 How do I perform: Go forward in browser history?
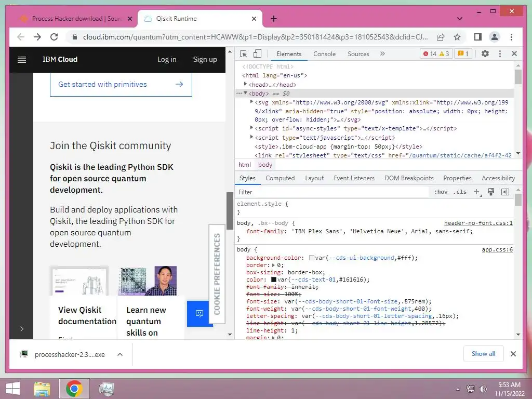(37, 37)
